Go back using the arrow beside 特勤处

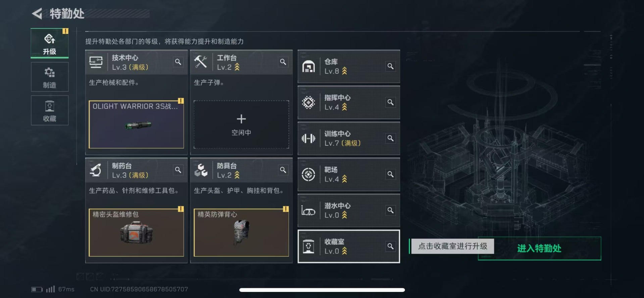(x=37, y=14)
